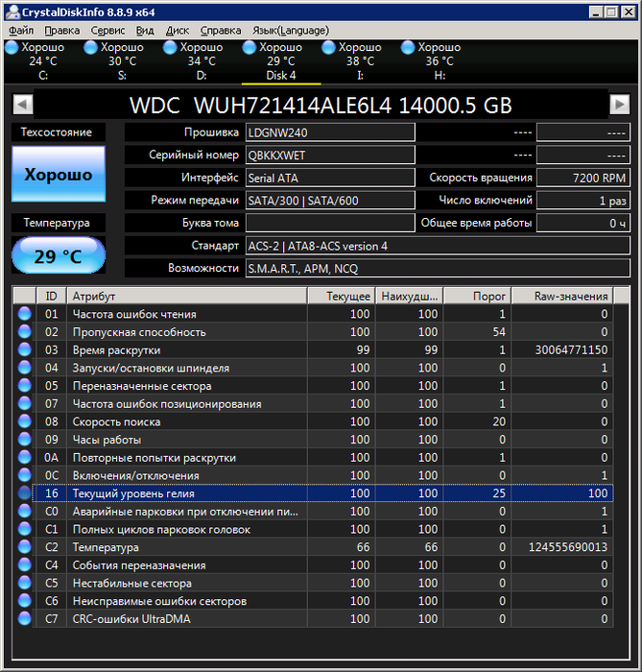Click status orb for attribute 02 Пропускная способность
The image size is (642, 672).
coord(24,332)
